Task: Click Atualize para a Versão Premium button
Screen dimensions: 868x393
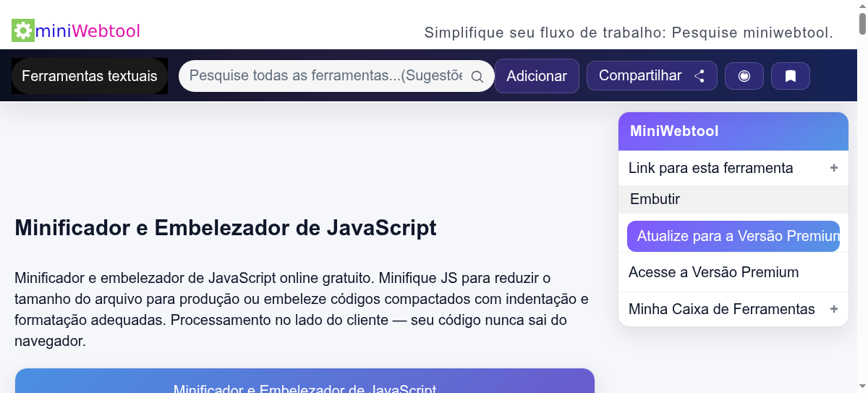Action: [x=733, y=236]
